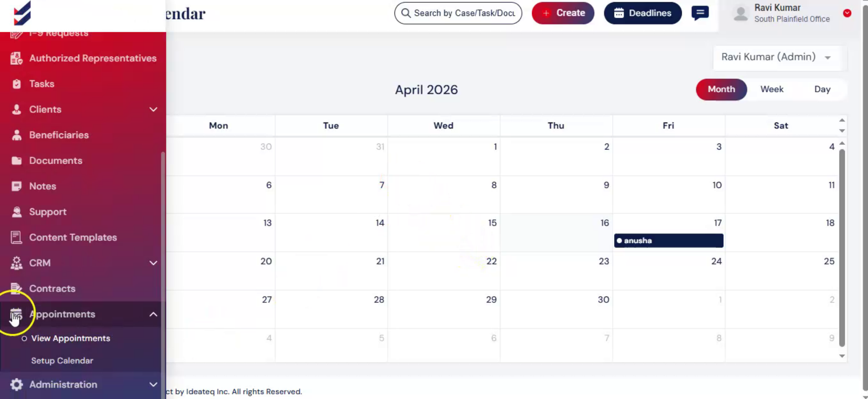Click the Documents folder icon
Viewport: 868px width, 399px height.
[x=16, y=160]
